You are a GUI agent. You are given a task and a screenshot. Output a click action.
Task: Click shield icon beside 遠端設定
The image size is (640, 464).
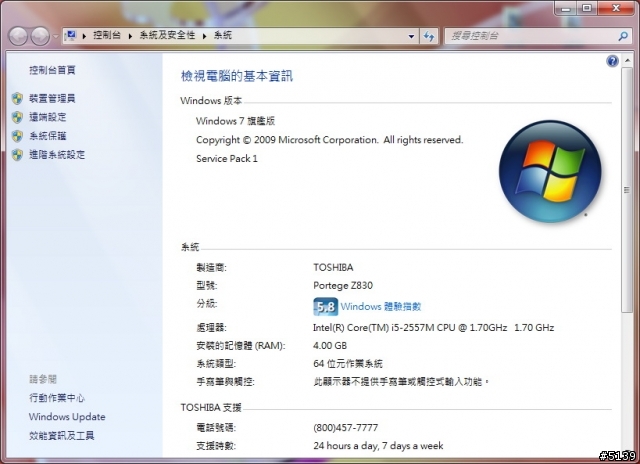17,117
